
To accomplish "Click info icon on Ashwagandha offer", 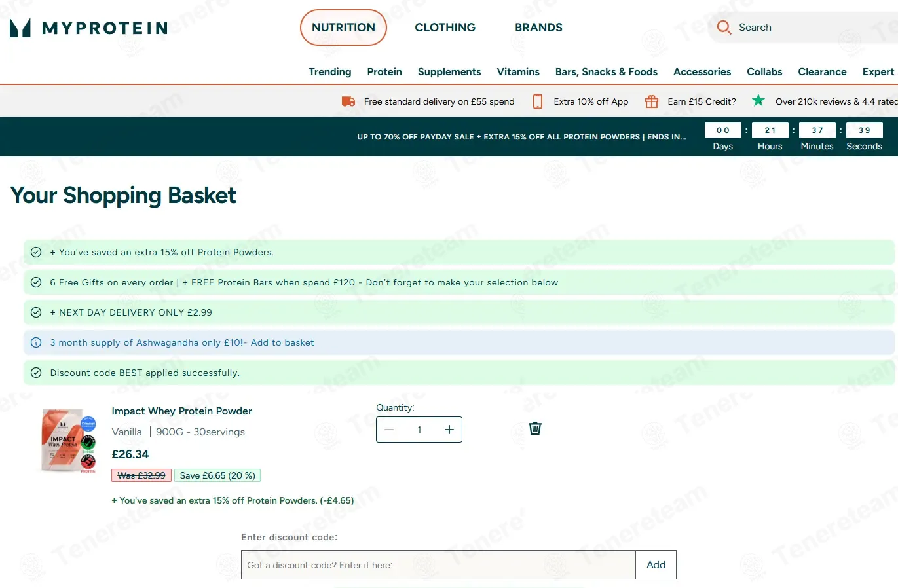I will [x=36, y=342].
